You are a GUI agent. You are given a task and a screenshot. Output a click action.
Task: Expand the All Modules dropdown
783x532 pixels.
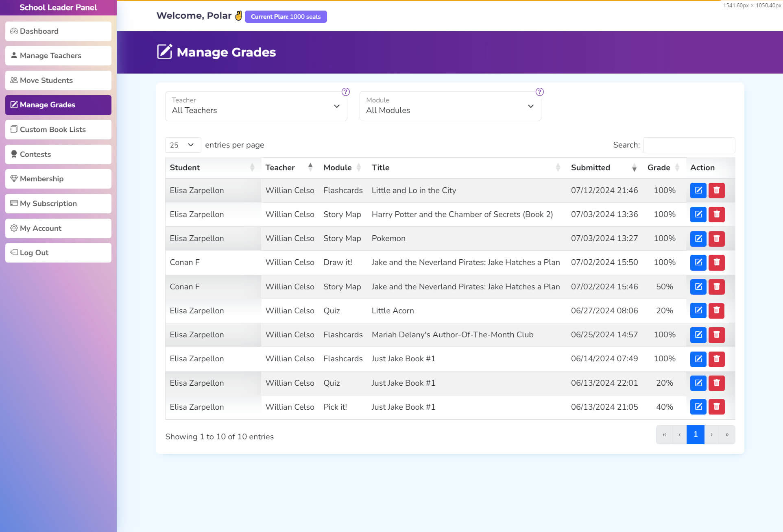tap(450, 106)
